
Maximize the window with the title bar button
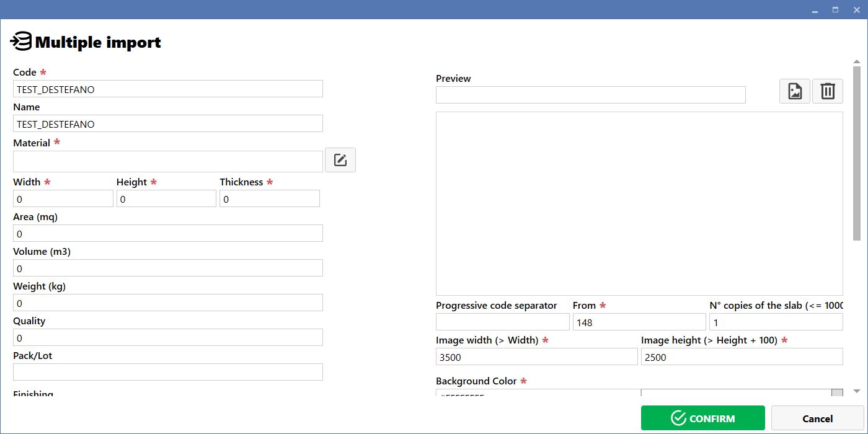(x=835, y=9)
